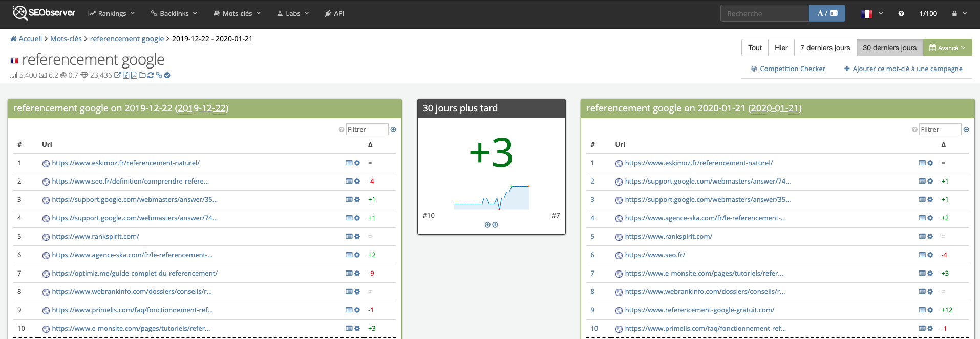980x339 pixels.
Task: Click globe icon beside left eskimoz.fr URL
Action: [x=46, y=164]
